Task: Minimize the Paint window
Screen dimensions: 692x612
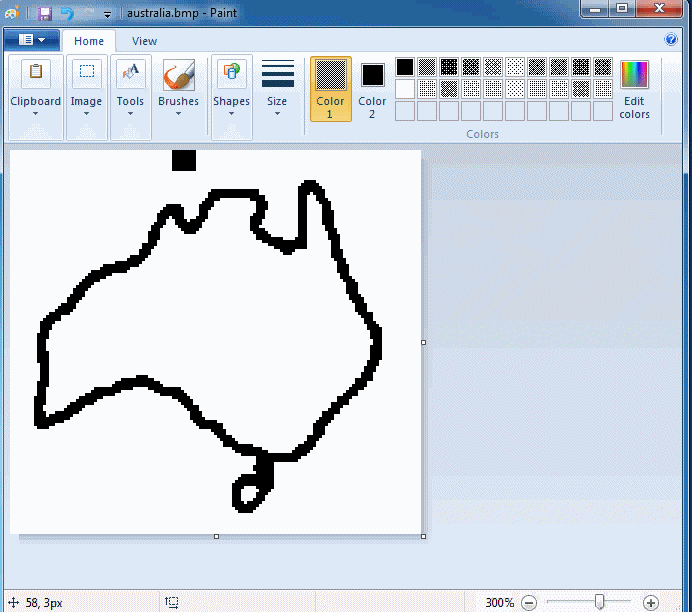Action: [595, 9]
